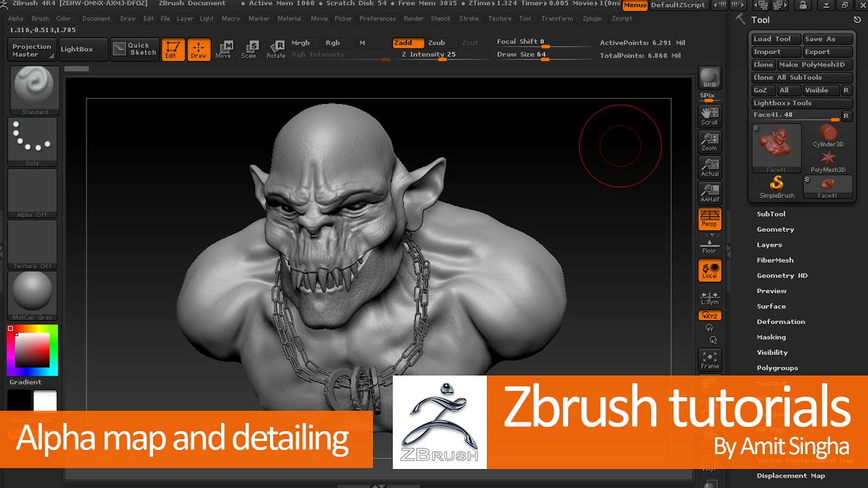
Task: Toggle XYZ rotation mode
Action: [710, 315]
